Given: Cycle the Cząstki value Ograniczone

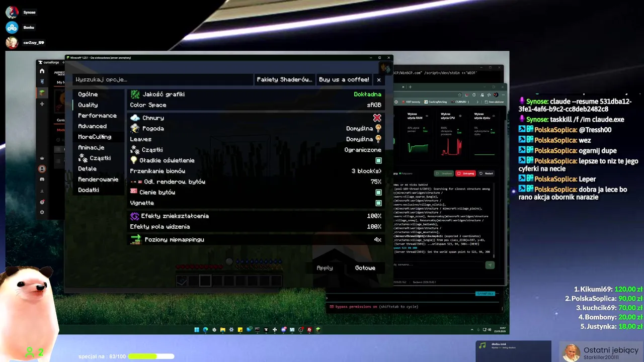Looking at the screenshot, I should [363, 150].
